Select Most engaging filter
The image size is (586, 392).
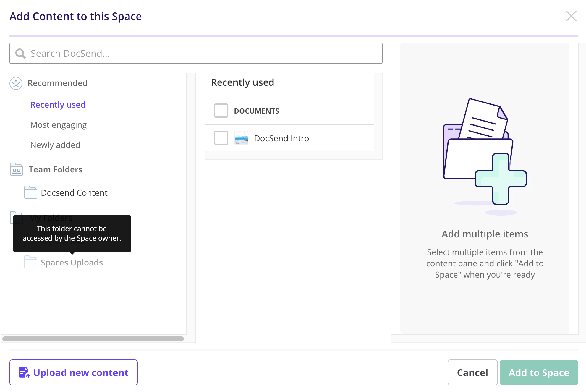coord(59,125)
